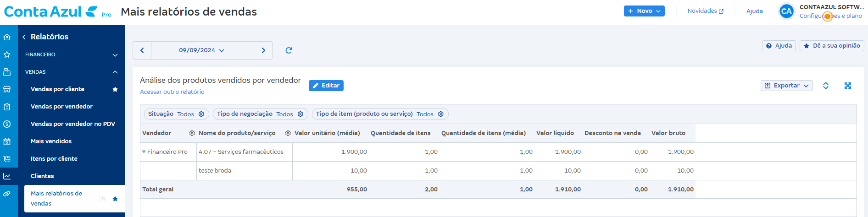Viewport: 868px width, 217px height.
Task: Click the CONTAAZUL SOFTW... company name
Action: (832, 7)
